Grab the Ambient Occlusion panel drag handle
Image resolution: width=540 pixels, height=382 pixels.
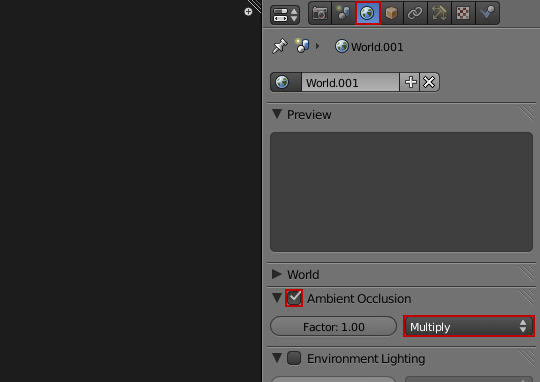point(526,298)
